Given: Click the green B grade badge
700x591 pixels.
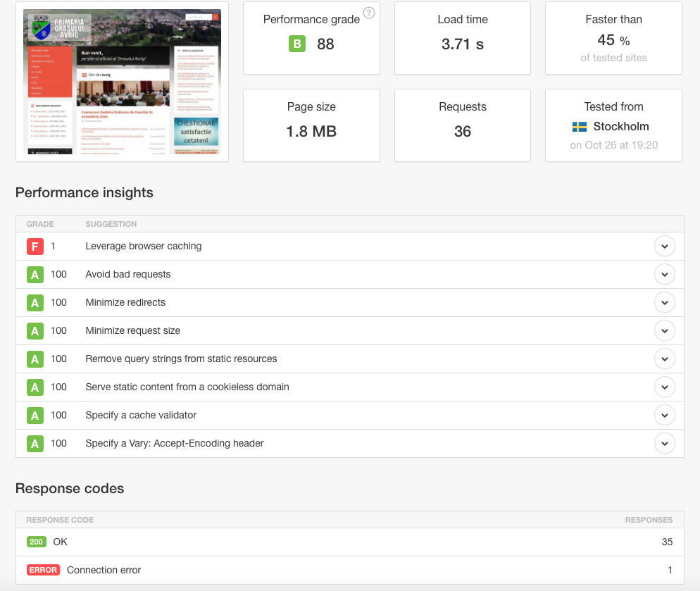Looking at the screenshot, I should (297, 44).
